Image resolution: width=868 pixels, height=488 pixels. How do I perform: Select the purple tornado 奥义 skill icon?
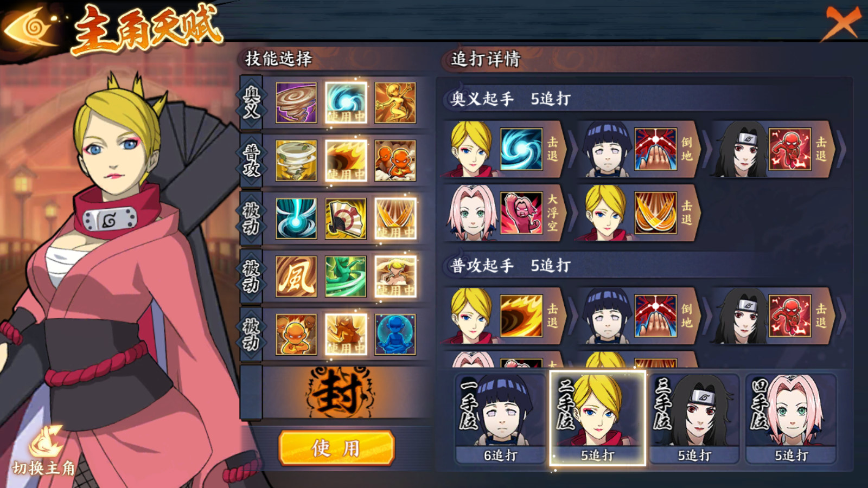point(296,103)
